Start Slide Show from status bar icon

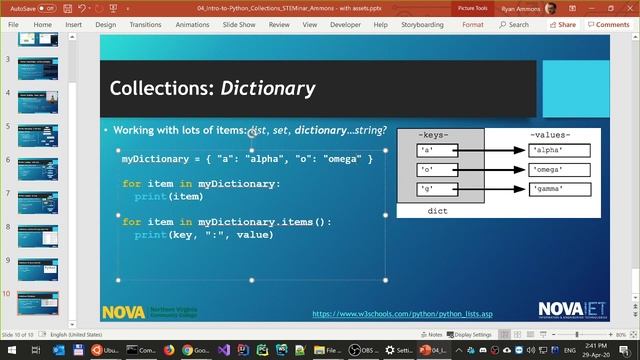543,335
